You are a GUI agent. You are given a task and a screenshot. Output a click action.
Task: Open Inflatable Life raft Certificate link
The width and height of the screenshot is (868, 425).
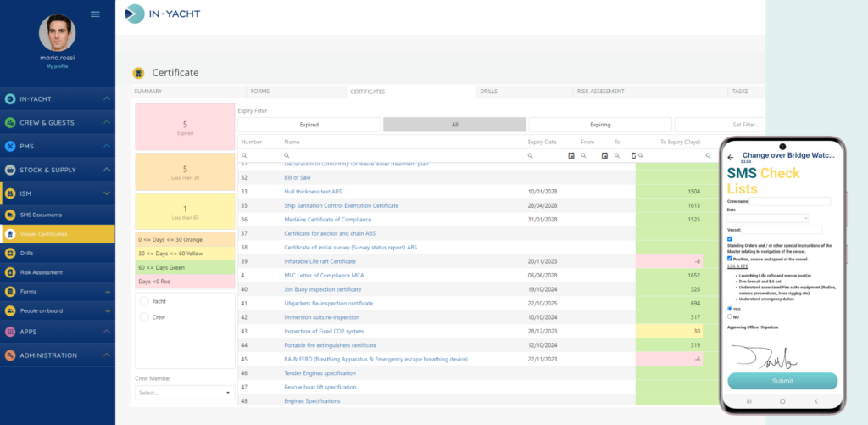320,261
